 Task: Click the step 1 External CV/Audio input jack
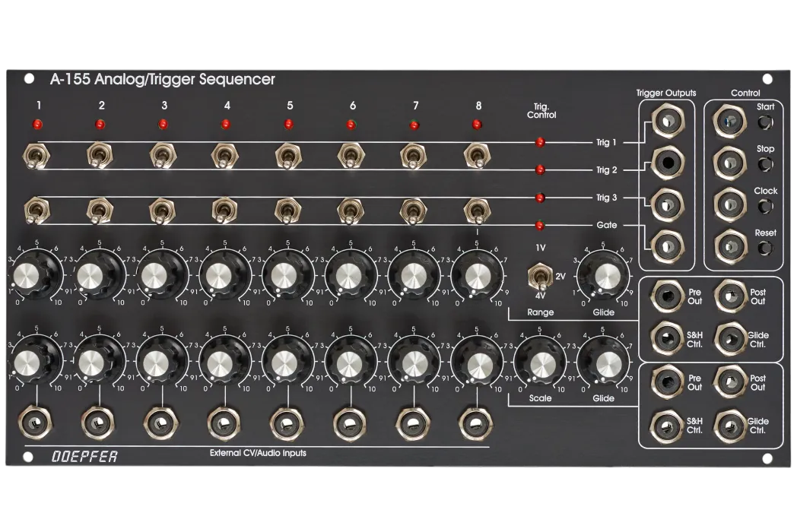point(36,423)
